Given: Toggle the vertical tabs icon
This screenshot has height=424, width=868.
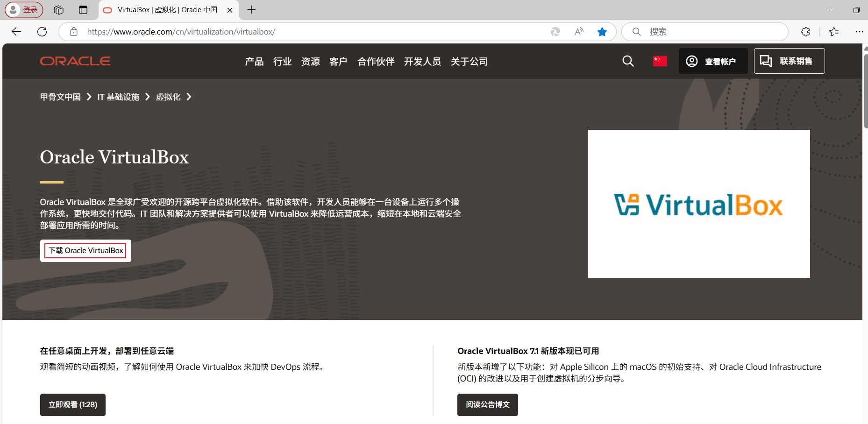Looking at the screenshot, I should 83,10.
